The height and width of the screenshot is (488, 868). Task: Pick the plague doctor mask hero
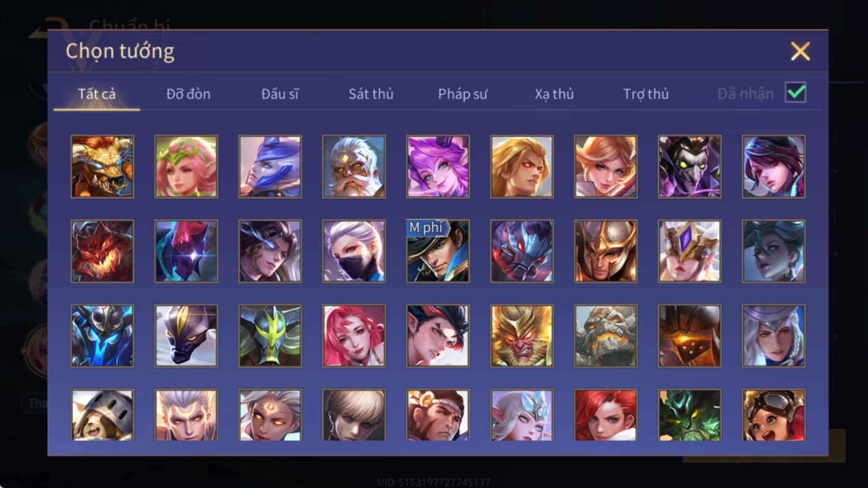(x=689, y=167)
